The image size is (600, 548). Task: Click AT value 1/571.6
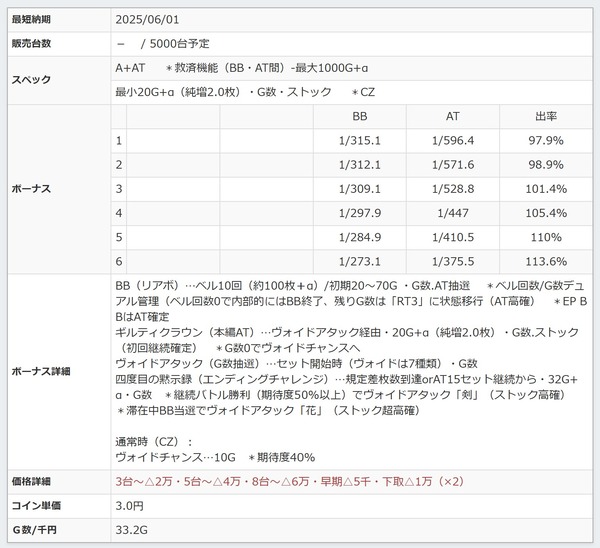coord(453,165)
